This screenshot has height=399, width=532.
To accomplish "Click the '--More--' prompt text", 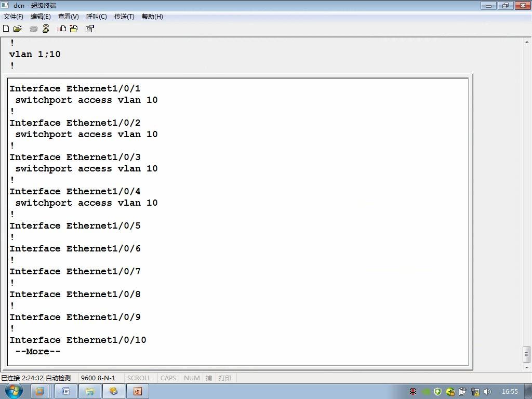I will click(37, 352).
